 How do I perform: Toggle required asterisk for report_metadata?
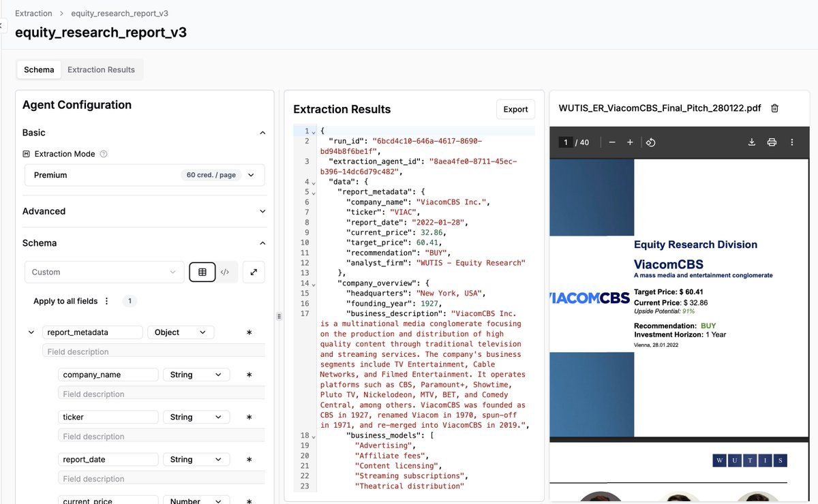pyautogui.click(x=249, y=332)
